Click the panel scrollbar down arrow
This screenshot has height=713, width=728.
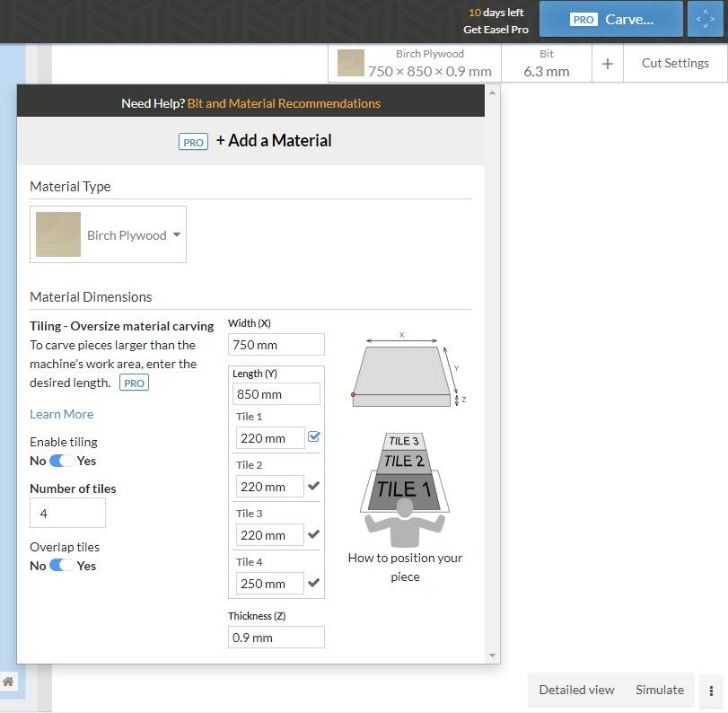click(492, 656)
